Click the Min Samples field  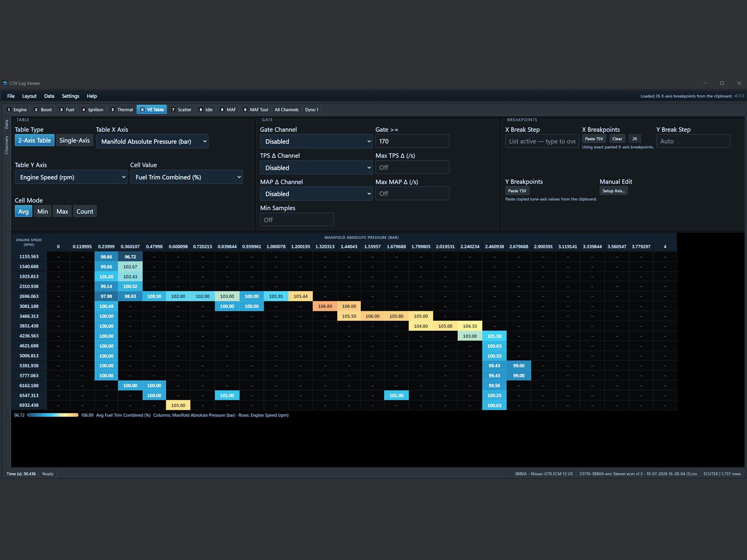point(297,220)
